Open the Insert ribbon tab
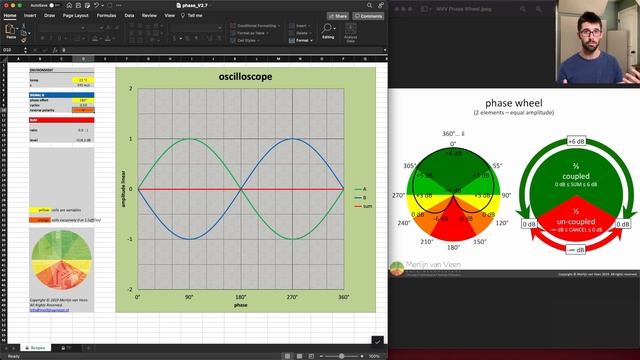 pos(30,16)
